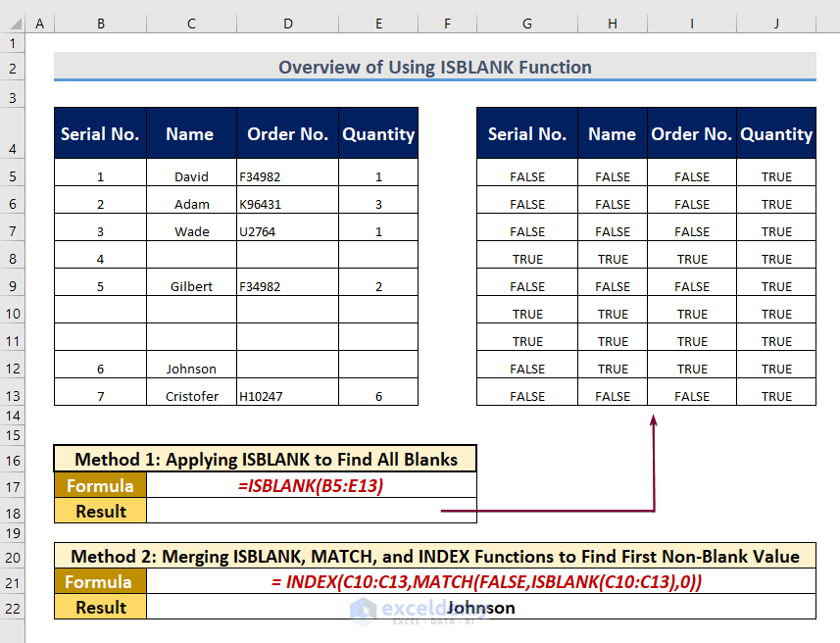
Task: Click right table 'Quantity' header cell
Action: coord(776,133)
